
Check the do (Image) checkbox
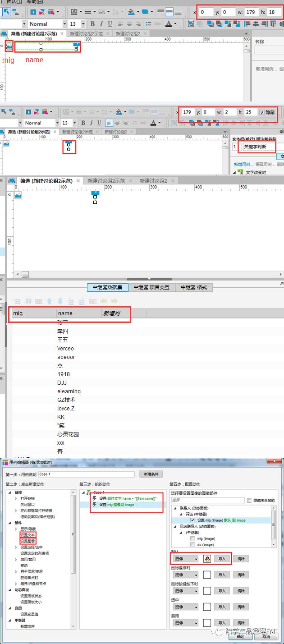[193, 544]
